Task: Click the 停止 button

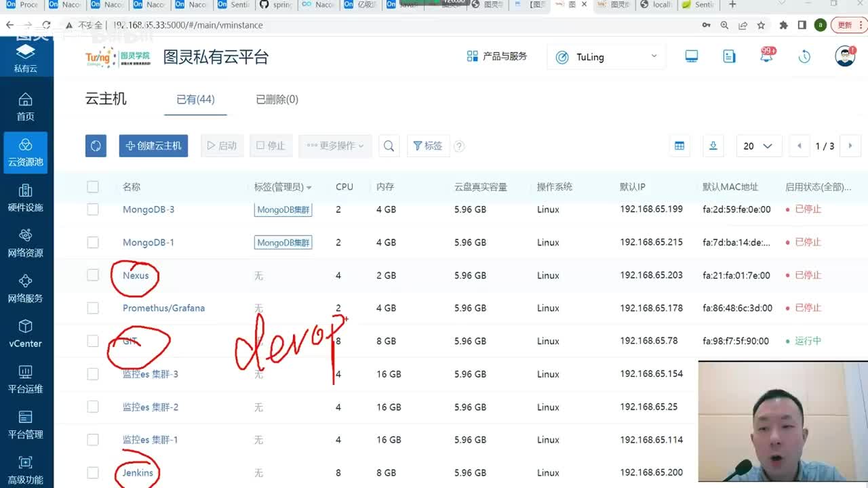Action: click(x=271, y=146)
